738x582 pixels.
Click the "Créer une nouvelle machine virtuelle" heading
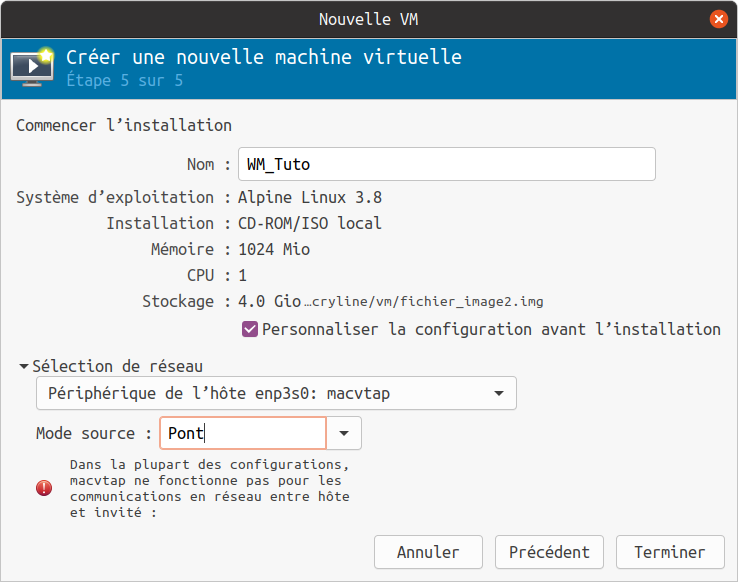264,57
